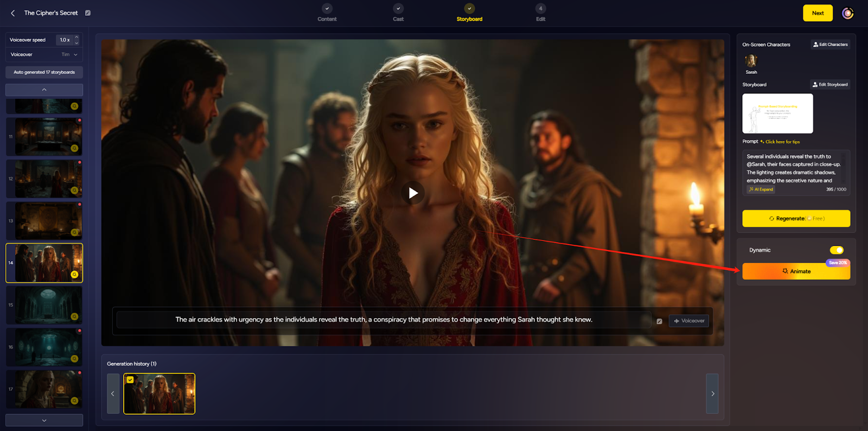868x431 pixels.
Task: Go to the Content step
Action: 327,13
